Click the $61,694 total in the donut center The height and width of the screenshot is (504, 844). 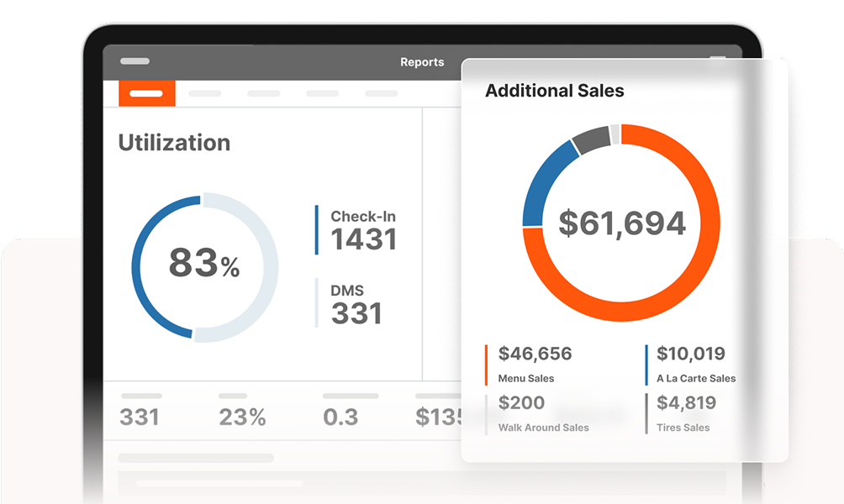pos(622,223)
